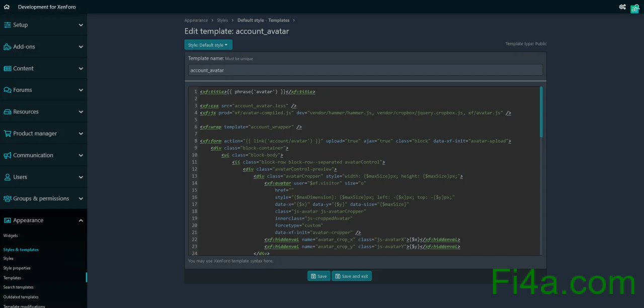
Task: Expand the Content section chevron
Action: click(x=81, y=68)
